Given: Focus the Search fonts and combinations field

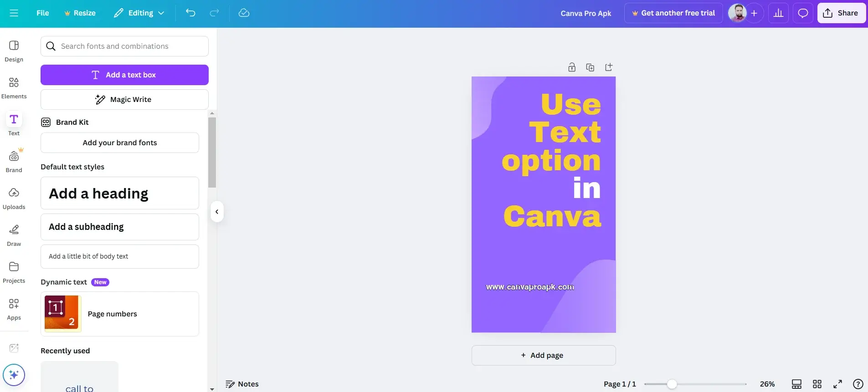Looking at the screenshot, I should (x=124, y=46).
